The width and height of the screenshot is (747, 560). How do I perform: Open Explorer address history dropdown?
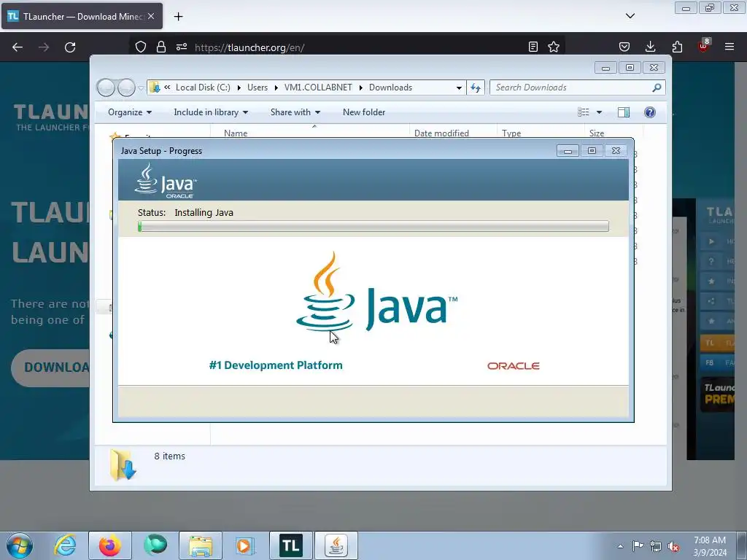tap(459, 87)
